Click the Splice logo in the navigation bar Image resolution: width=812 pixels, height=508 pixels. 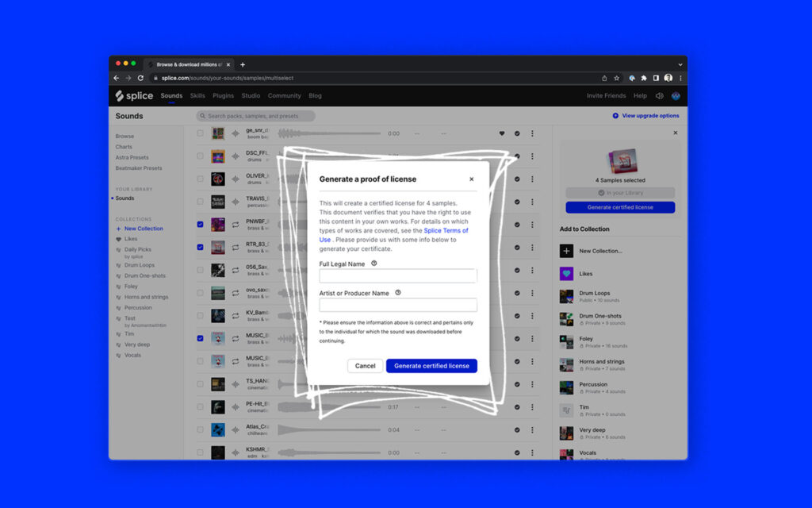tap(133, 95)
